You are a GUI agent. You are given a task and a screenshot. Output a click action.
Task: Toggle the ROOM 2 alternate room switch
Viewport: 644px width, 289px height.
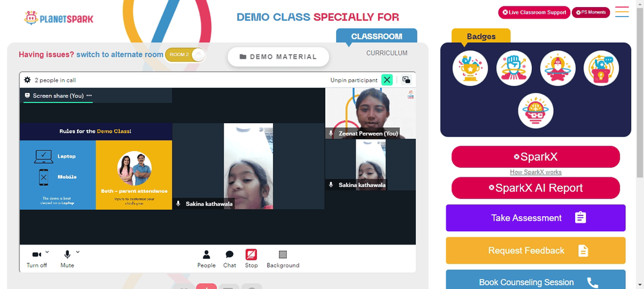pyautogui.click(x=185, y=55)
